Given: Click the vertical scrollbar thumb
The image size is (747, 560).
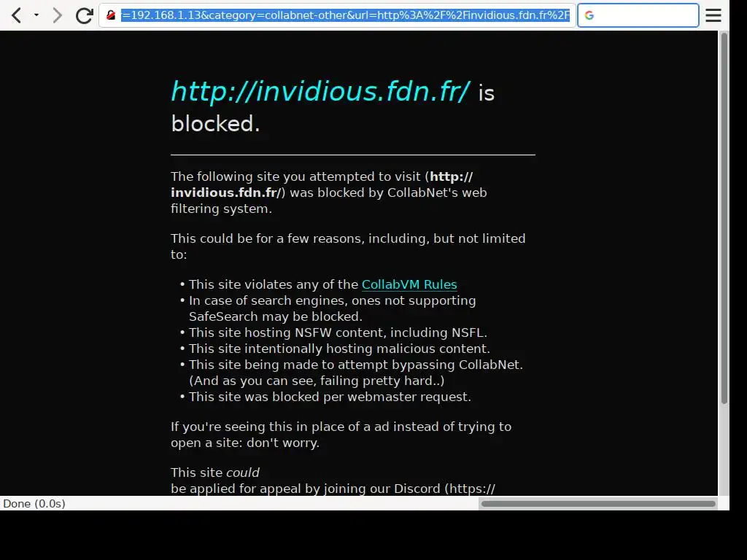Looking at the screenshot, I should 724,218.
